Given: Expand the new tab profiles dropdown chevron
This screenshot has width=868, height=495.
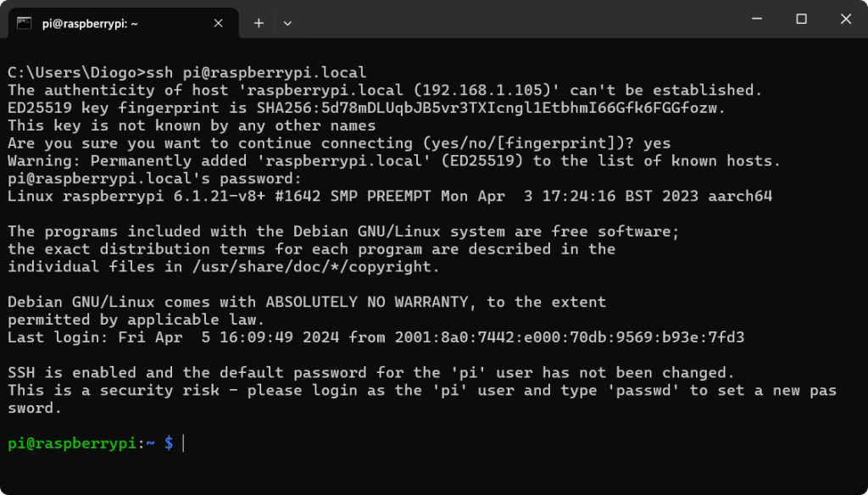Looking at the screenshot, I should (287, 23).
